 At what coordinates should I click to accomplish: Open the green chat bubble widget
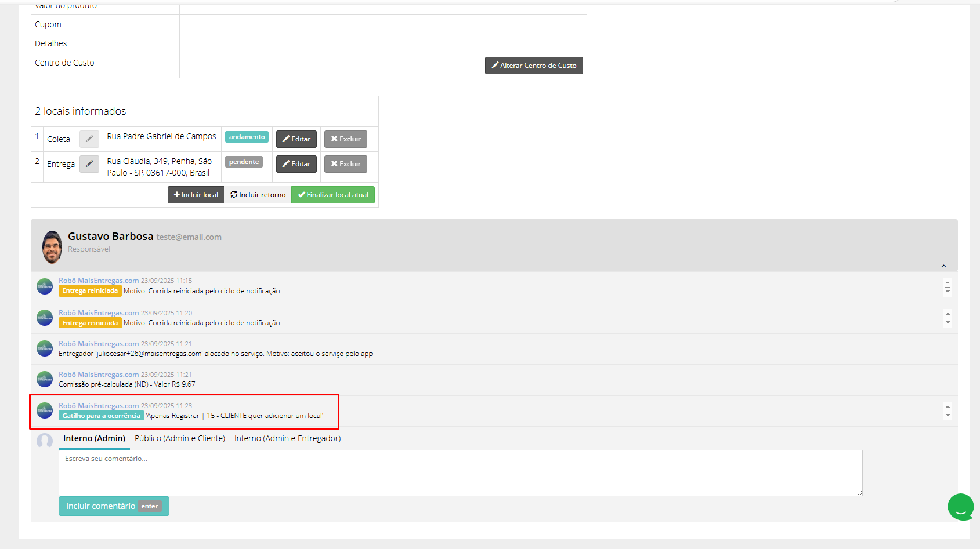pyautogui.click(x=960, y=507)
